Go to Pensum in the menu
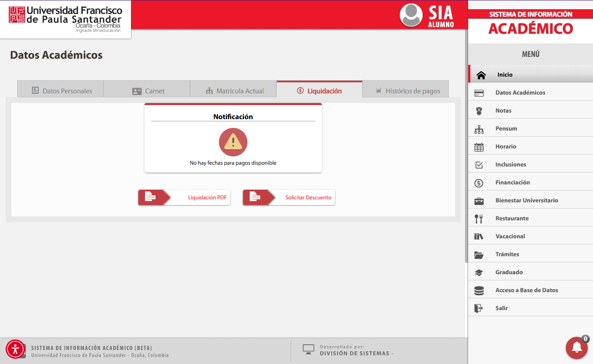Viewport: 593px width, 364px height. click(x=530, y=128)
